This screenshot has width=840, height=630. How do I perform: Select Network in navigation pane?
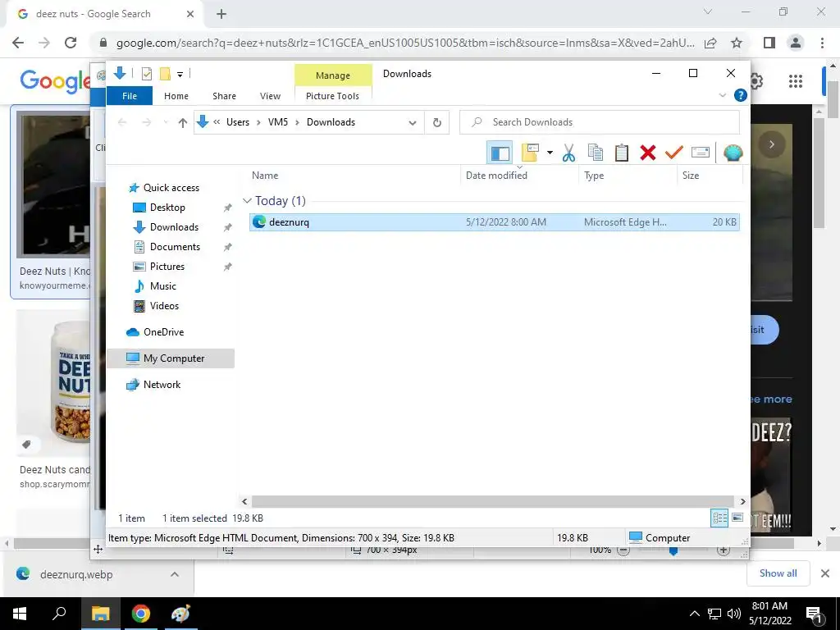162,385
